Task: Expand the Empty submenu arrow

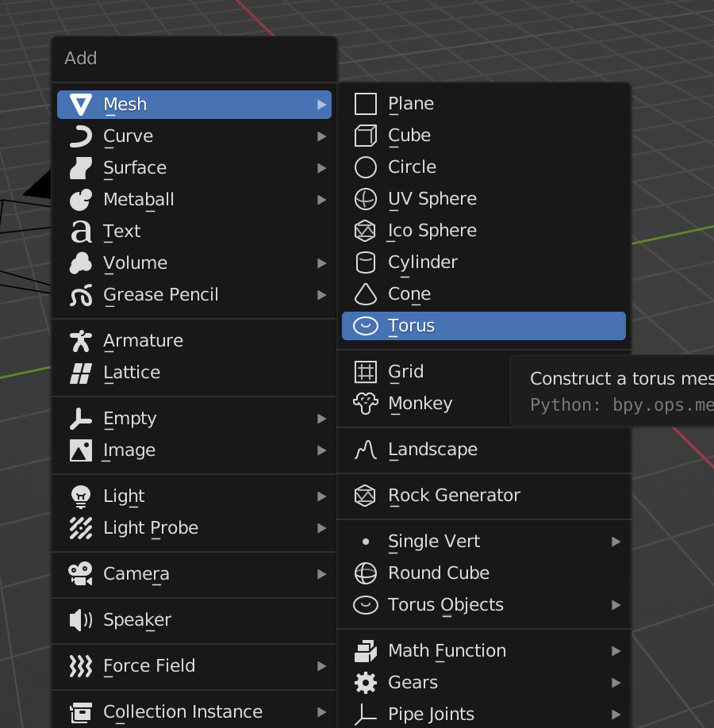Action: [x=321, y=419]
